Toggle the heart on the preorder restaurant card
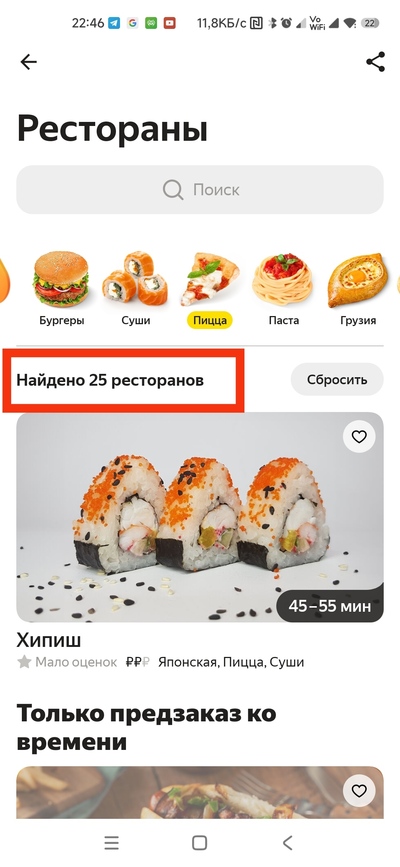 click(x=359, y=791)
